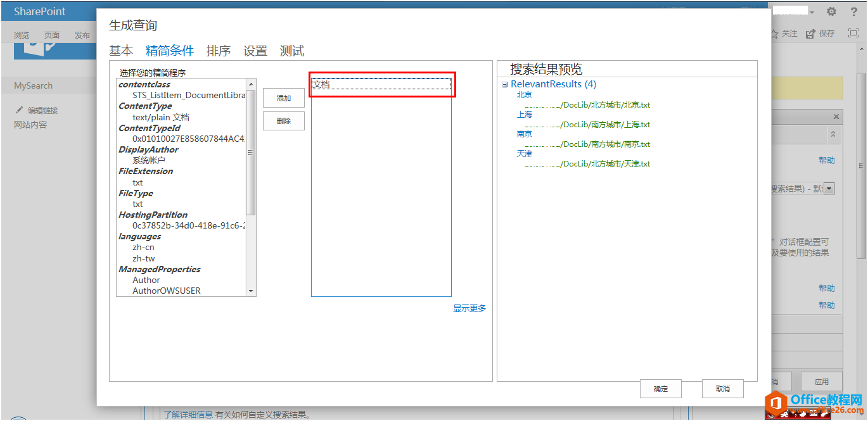Toggle the focus-on-content frame icon
The height and width of the screenshot is (421, 868).
[x=853, y=34]
